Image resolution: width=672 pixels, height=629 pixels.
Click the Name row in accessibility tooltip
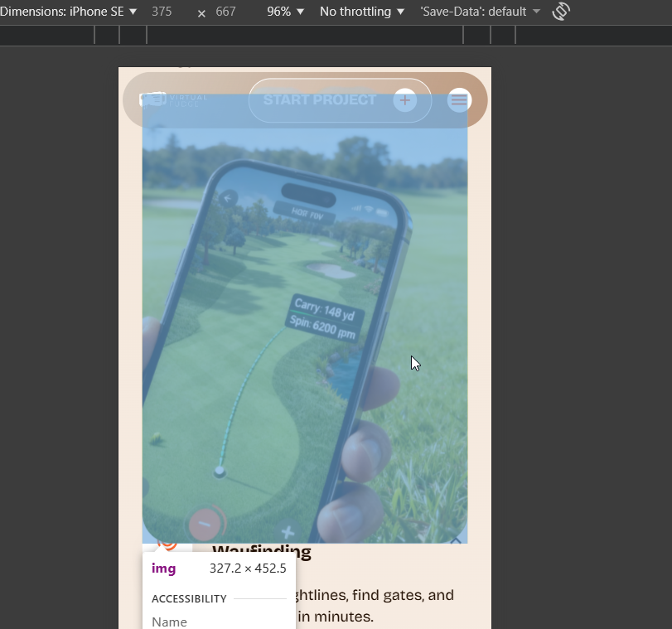point(219,622)
